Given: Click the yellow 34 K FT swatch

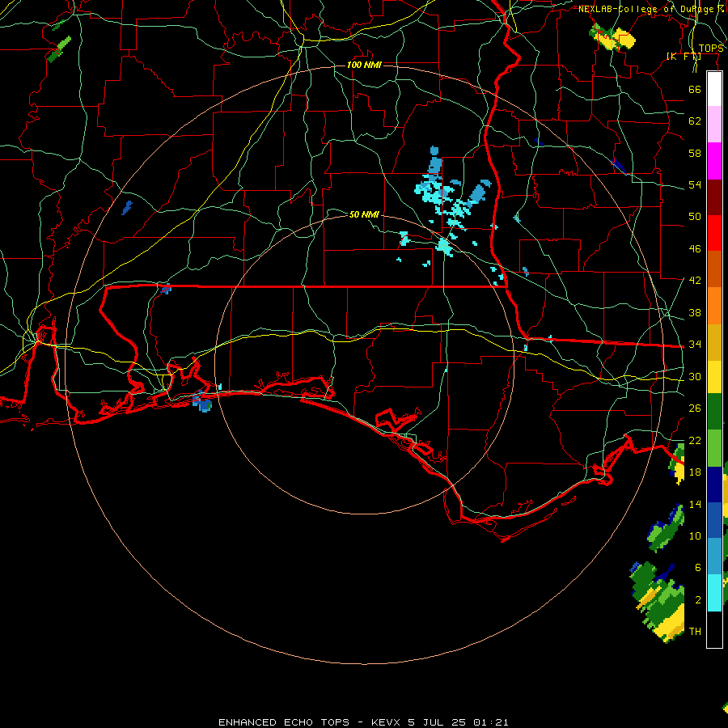Looking at the screenshot, I should [714, 376].
